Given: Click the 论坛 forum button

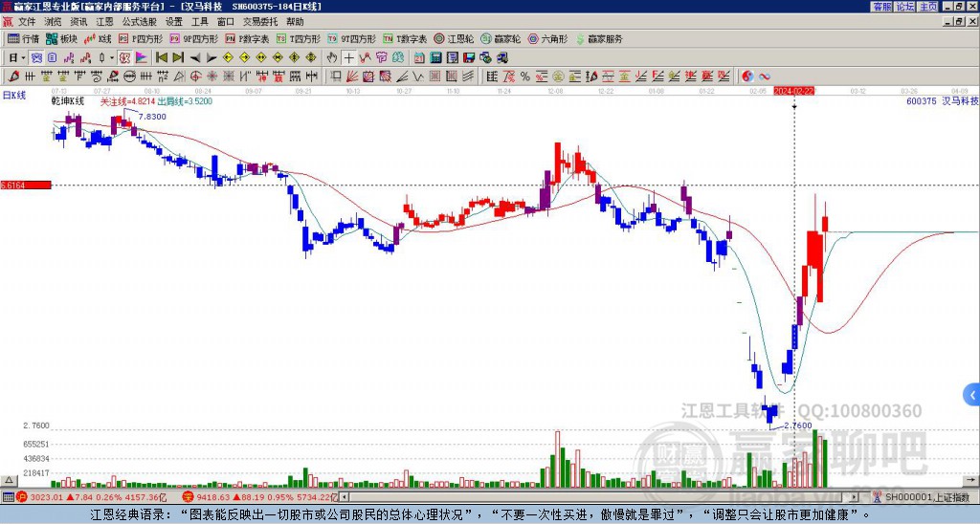Looking at the screenshot, I should [904, 6].
